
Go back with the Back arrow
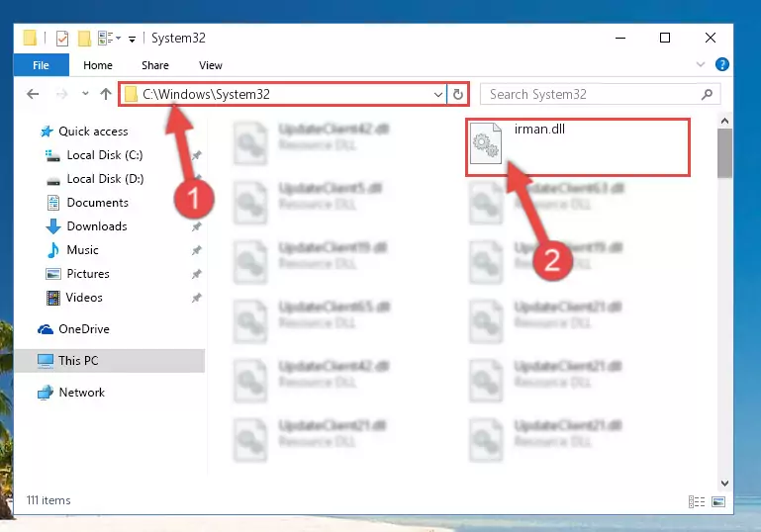click(33, 94)
